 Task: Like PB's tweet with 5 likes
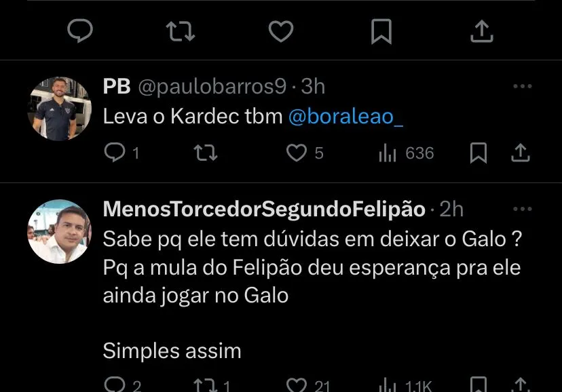click(296, 153)
